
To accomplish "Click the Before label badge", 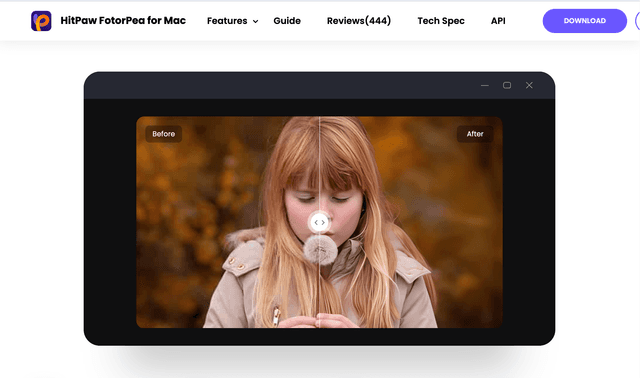I will pos(164,134).
